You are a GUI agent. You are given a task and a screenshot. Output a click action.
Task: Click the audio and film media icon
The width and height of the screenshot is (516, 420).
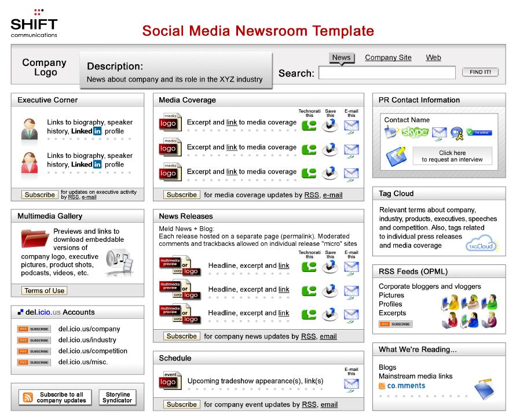pyautogui.click(x=120, y=261)
